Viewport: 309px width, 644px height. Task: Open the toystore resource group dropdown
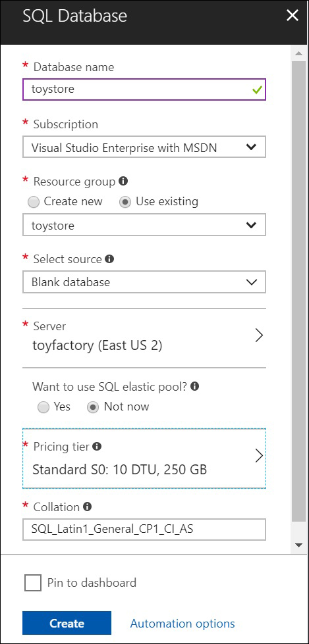[x=144, y=225]
